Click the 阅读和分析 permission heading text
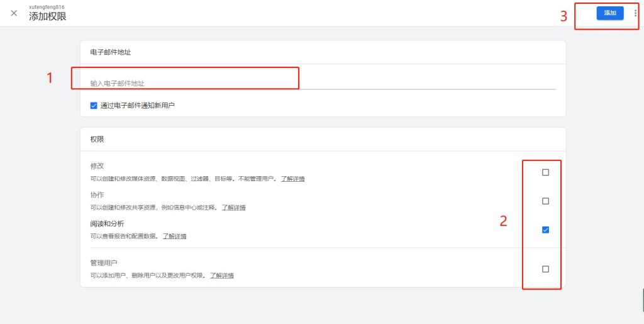 (107, 224)
